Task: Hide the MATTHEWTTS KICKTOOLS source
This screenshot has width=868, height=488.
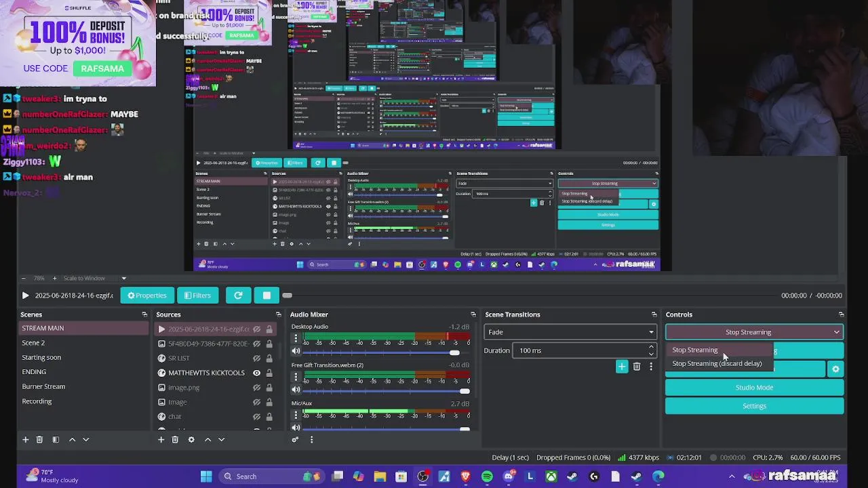Action: coord(256,373)
